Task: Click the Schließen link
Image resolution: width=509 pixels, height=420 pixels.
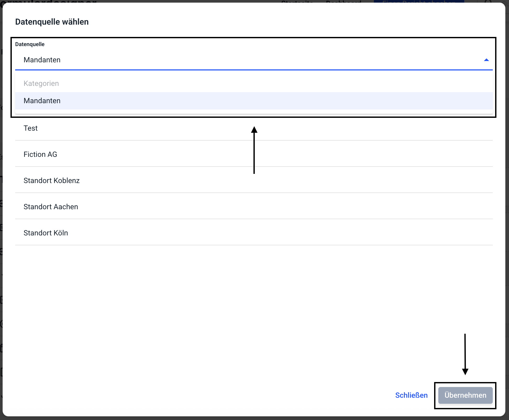Action: [x=411, y=395]
